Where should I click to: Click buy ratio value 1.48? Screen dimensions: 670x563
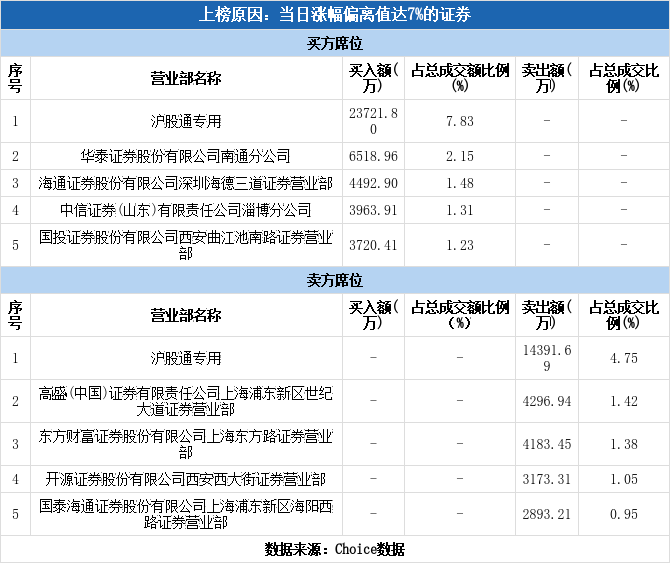tap(460, 183)
